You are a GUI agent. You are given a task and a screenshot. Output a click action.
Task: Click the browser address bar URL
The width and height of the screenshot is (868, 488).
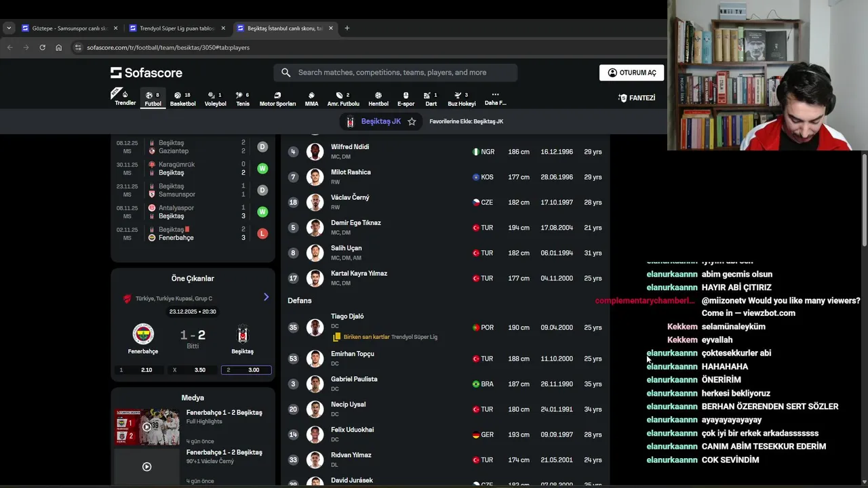[x=168, y=47]
